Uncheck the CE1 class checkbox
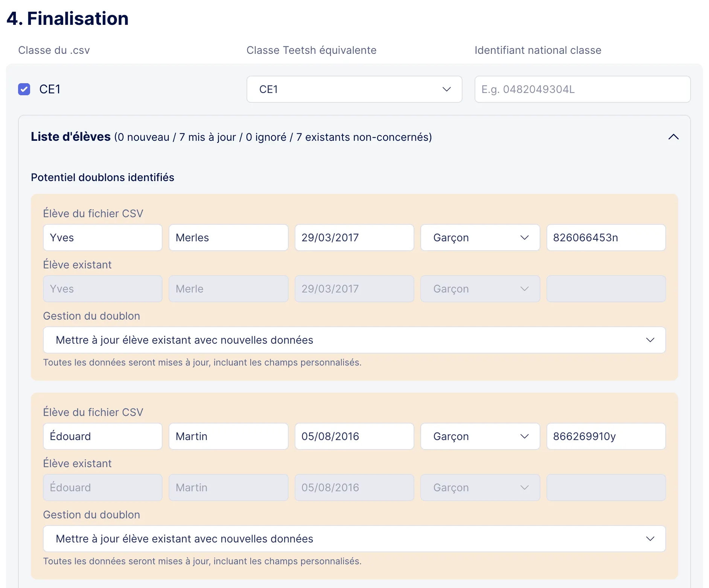 pos(24,89)
